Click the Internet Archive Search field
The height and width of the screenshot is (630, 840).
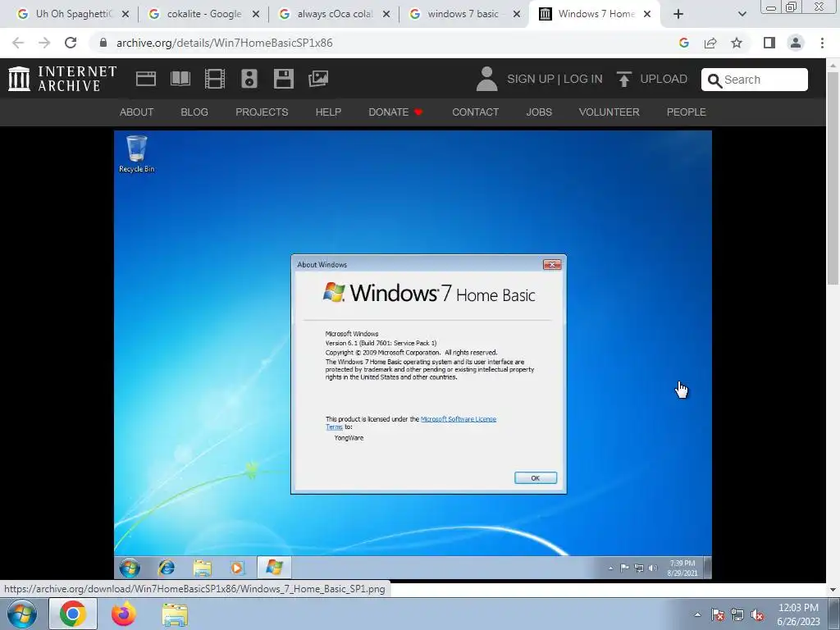755,80
